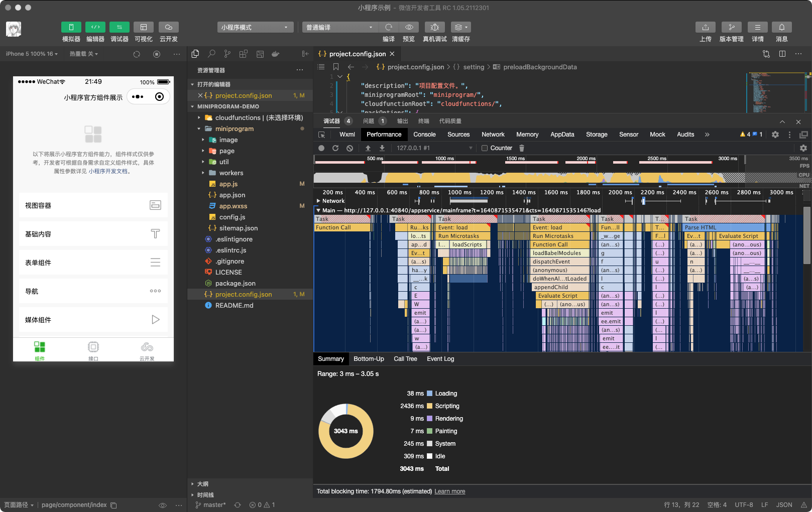Expand the cloudfunctions folder

pos(238,117)
